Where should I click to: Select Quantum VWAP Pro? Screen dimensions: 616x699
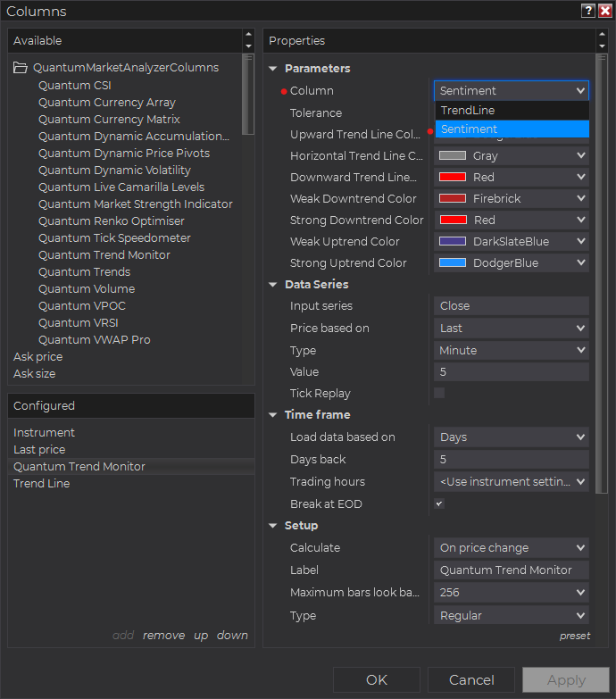pos(95,339)
